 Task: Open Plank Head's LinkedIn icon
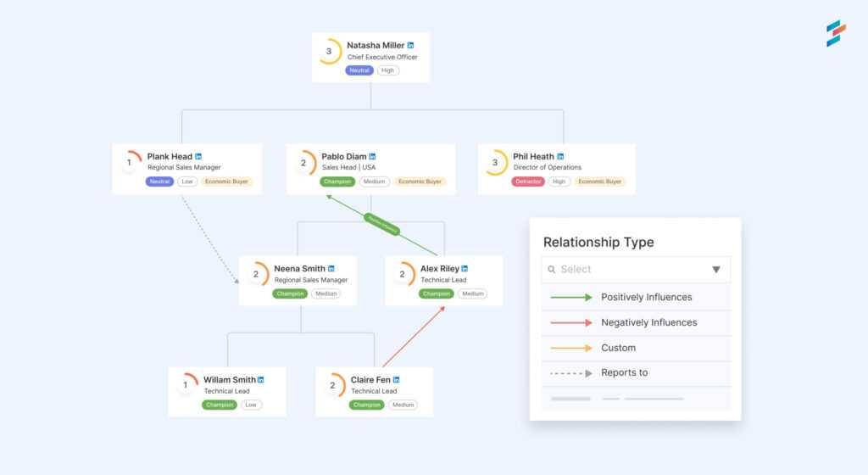click(198, 157)
